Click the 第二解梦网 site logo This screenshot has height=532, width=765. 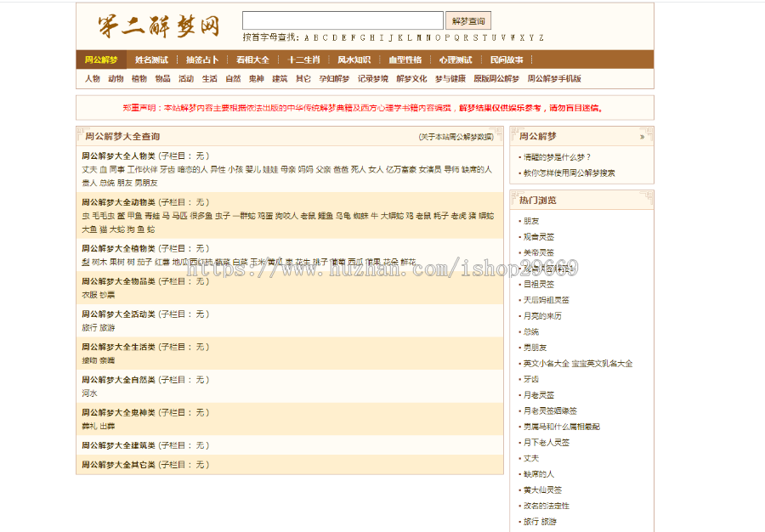tap(159, 26)
